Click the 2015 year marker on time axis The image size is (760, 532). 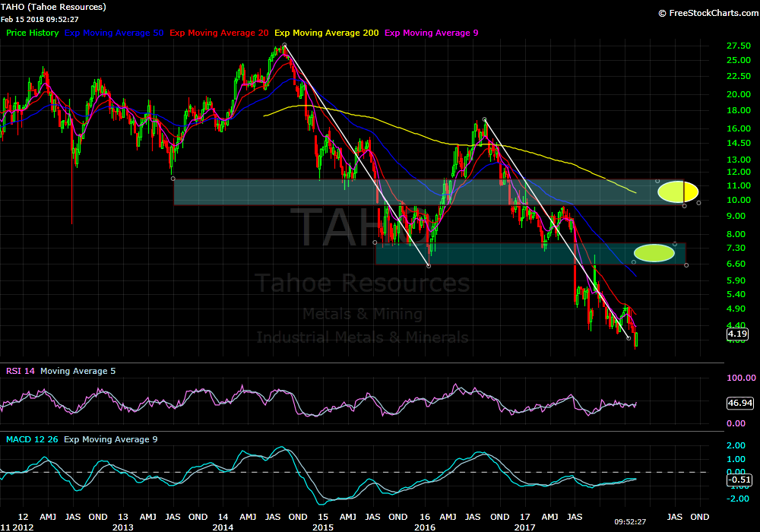(x=323, y=526)
